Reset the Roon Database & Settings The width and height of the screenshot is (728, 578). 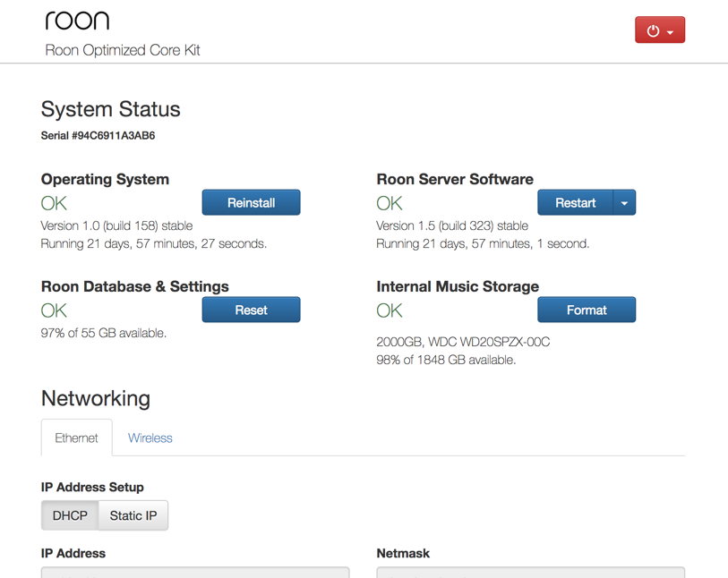251,310
